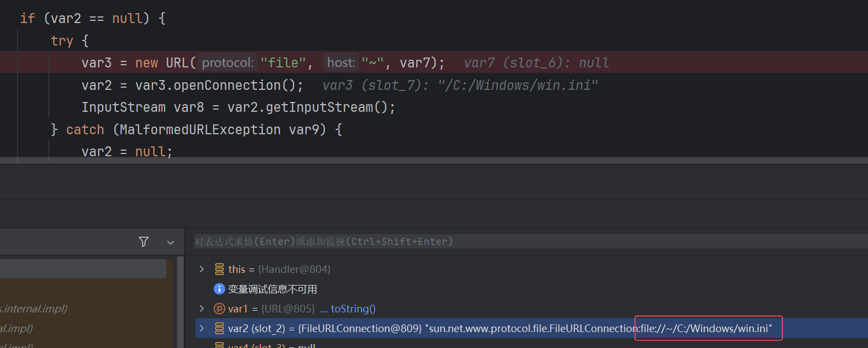Expand the var2 FileURLConnection variable
This screenshot has height=348, width=868.
pos(202,328)
